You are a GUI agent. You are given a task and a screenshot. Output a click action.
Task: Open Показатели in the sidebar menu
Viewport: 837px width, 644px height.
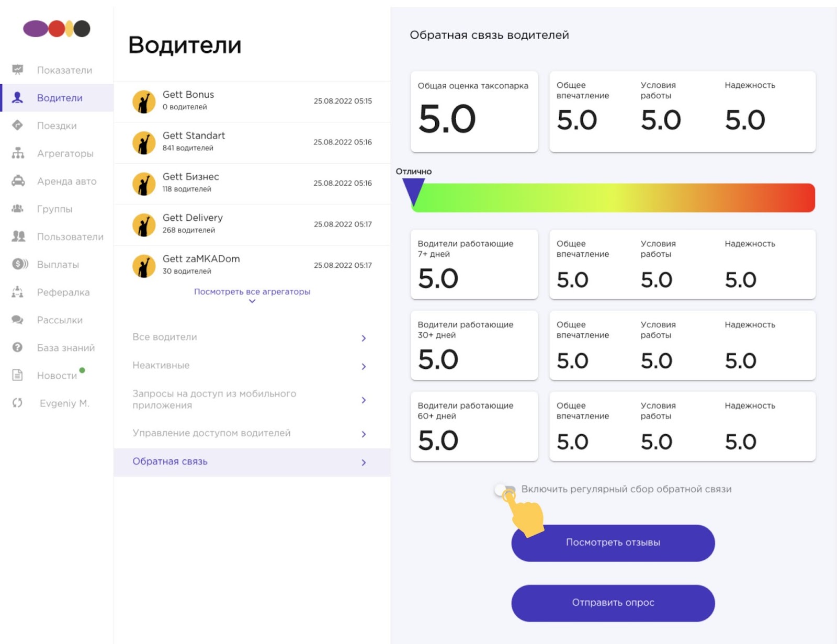57,70
